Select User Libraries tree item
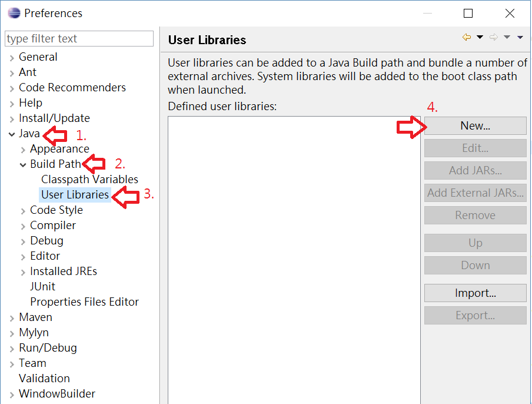 coord(75,194)
